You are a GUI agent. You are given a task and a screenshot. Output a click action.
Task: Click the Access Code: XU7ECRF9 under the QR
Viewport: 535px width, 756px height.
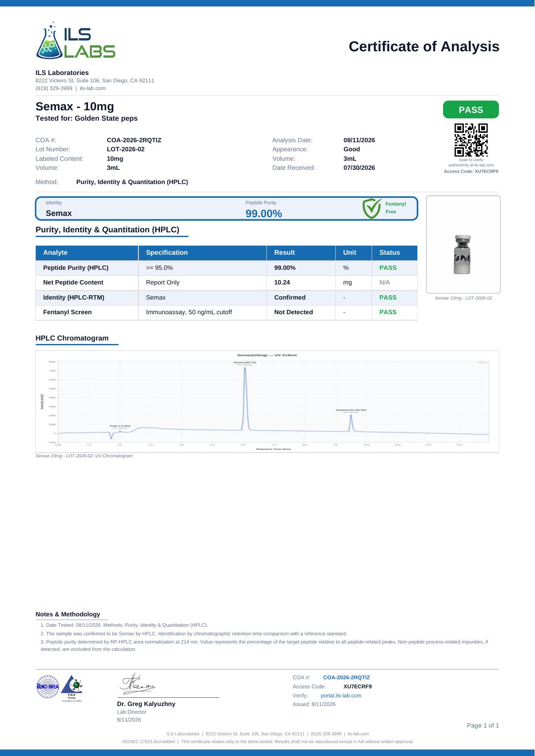pyautogui.click(x=471, y=171)
